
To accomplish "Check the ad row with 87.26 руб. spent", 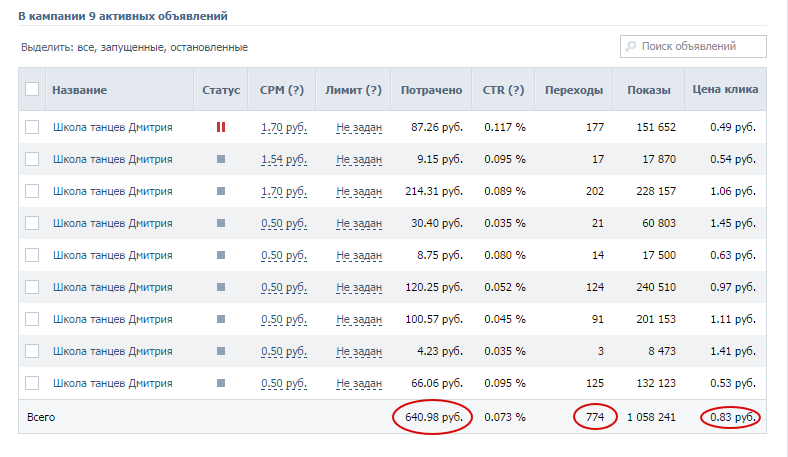I will (x=32, y=127).
